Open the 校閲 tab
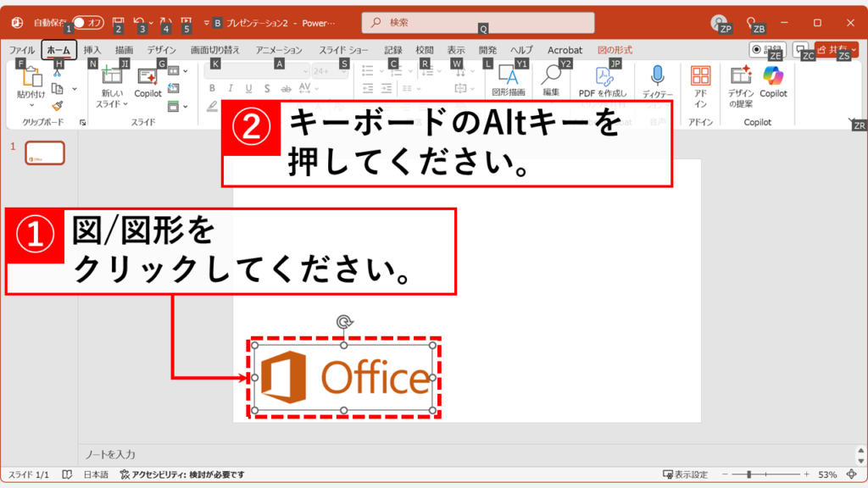 coord(425,50)
